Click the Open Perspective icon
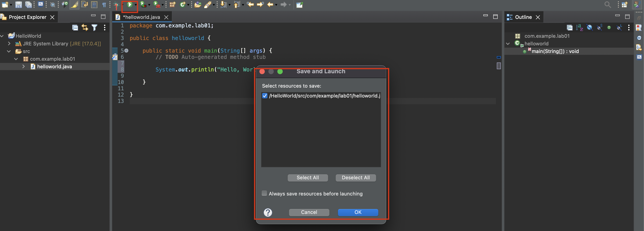644x231 pixels. tap(624, 4)
